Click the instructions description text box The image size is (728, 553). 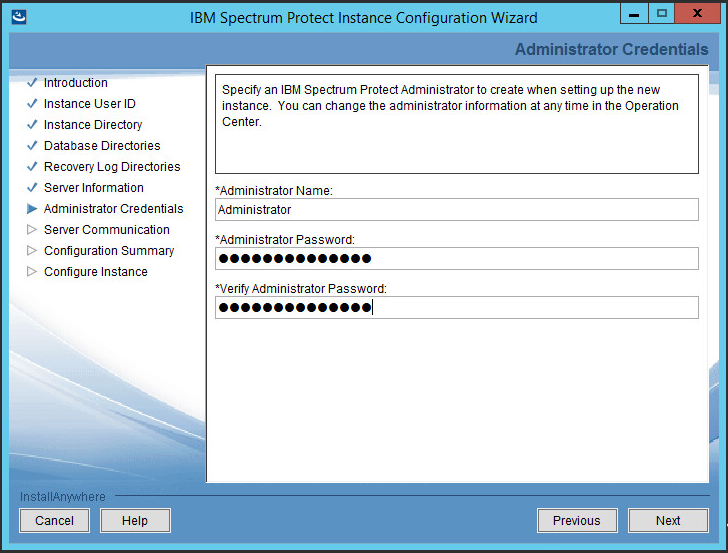coord(456,124)
